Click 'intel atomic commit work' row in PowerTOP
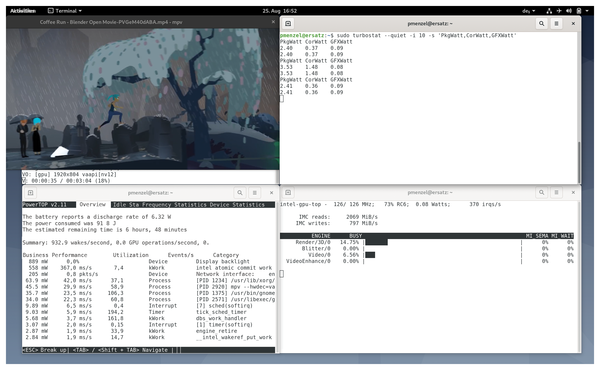The image size is (600, 370). tap(148, 268)
